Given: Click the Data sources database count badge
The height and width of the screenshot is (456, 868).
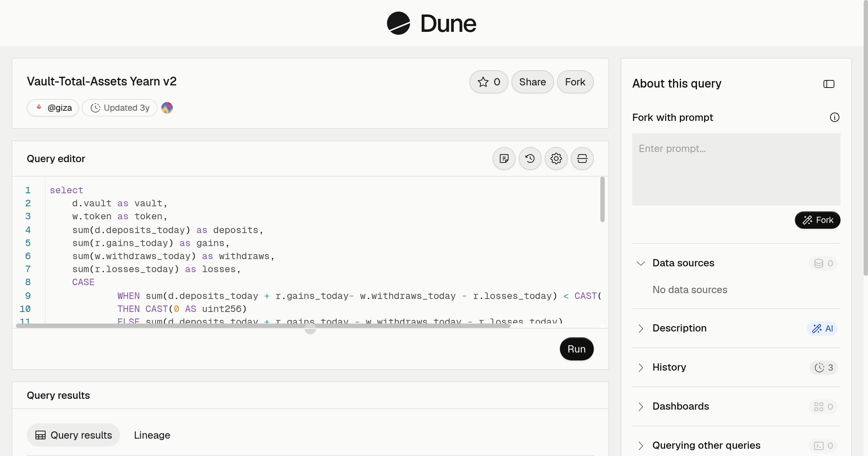Looking at the screenshot, I should 824,263.
